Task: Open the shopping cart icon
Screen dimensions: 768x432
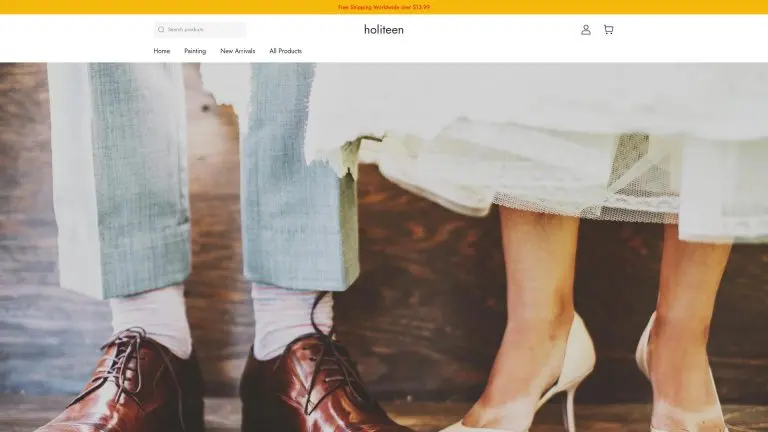Action: (x=608, y=30)
